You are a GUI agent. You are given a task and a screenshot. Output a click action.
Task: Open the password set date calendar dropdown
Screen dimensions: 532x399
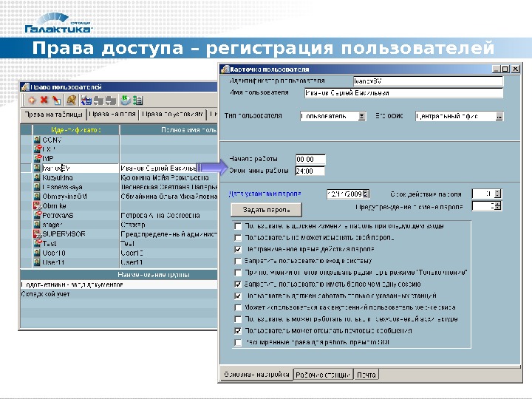366,194
